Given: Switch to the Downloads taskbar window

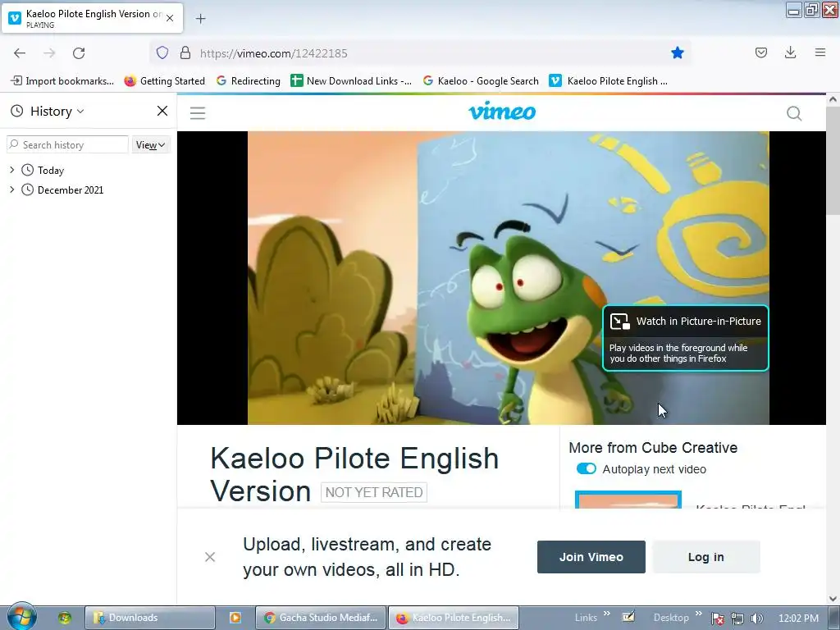Looking at the screenshot, I should point(150,618).
